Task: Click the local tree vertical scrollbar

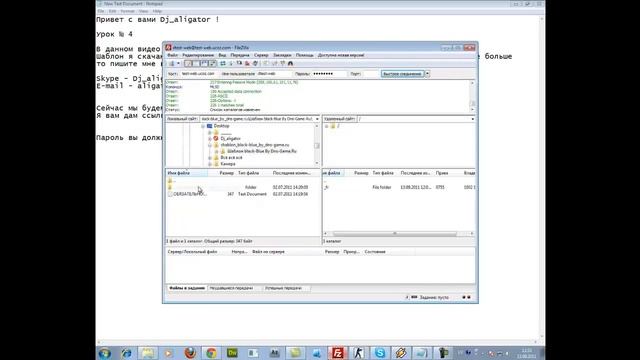Action: click(x=317, y=145)
